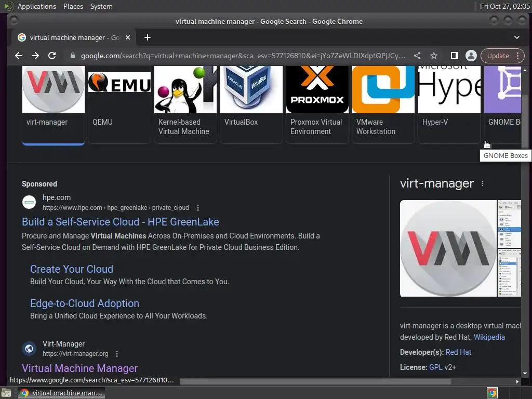Screen dimensions: 532x399
Task: Click the show desktop icon in taskbar
Action: coord(6,393)
